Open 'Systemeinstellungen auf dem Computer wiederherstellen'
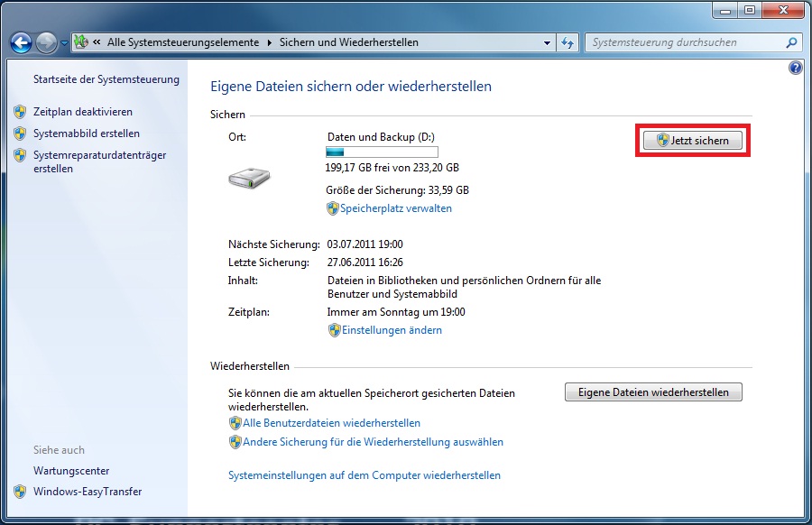Screen dimensions: 812x525 (364, 475)
